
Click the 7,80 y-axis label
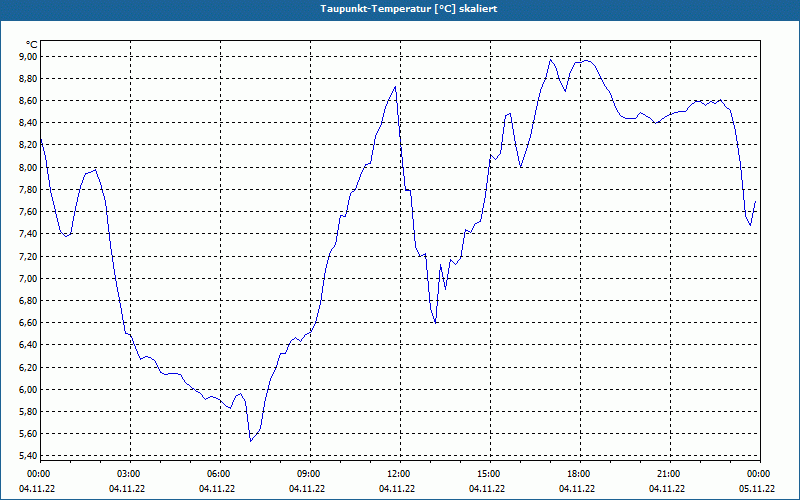(28, 190)
